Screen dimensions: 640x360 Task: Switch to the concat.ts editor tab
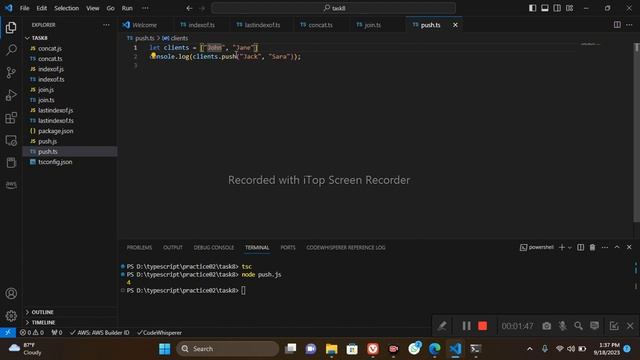tap(321, 25)
